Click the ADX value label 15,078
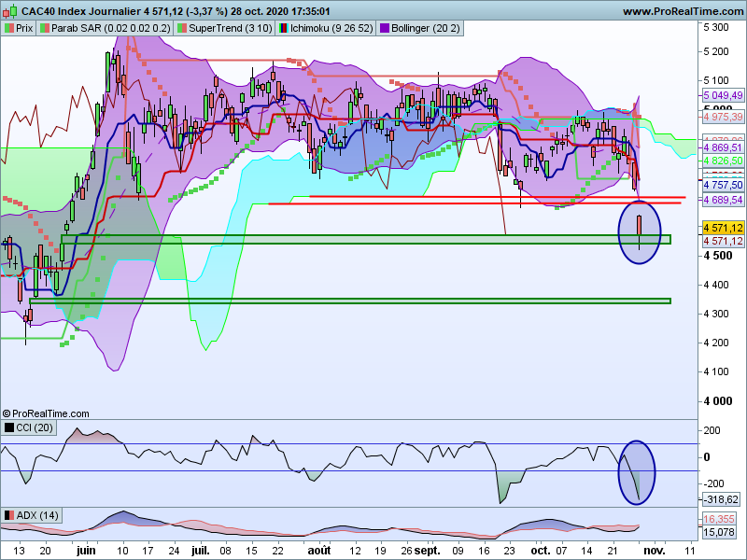This screenshot has width=747, height=560. (x=719, y=532)
